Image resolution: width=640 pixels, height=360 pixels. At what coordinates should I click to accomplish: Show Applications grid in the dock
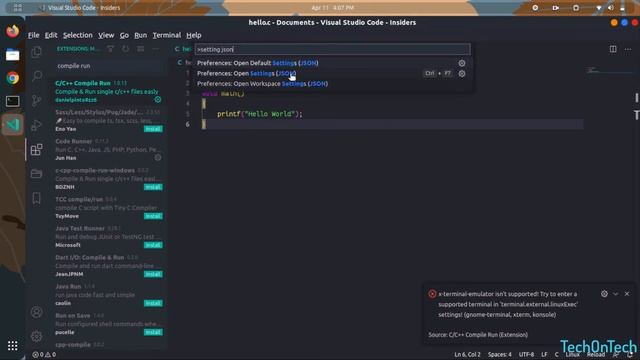[13, 346]
